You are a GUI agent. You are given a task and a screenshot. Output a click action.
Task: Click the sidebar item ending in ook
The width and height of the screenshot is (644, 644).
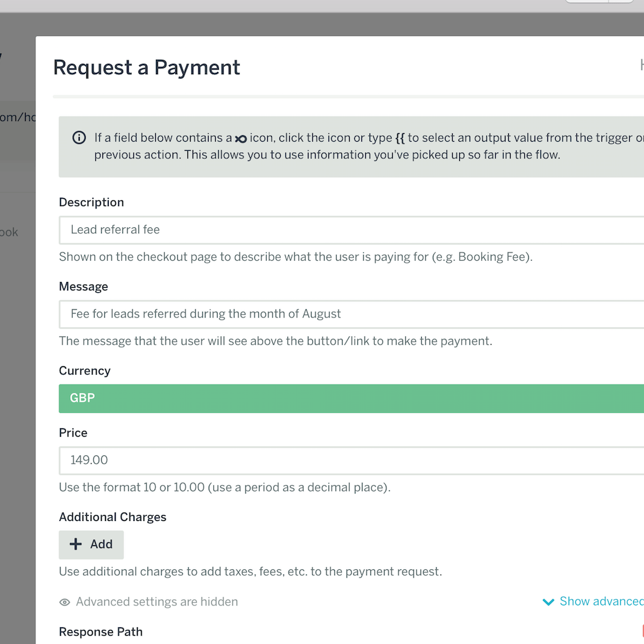click(10, 232)
